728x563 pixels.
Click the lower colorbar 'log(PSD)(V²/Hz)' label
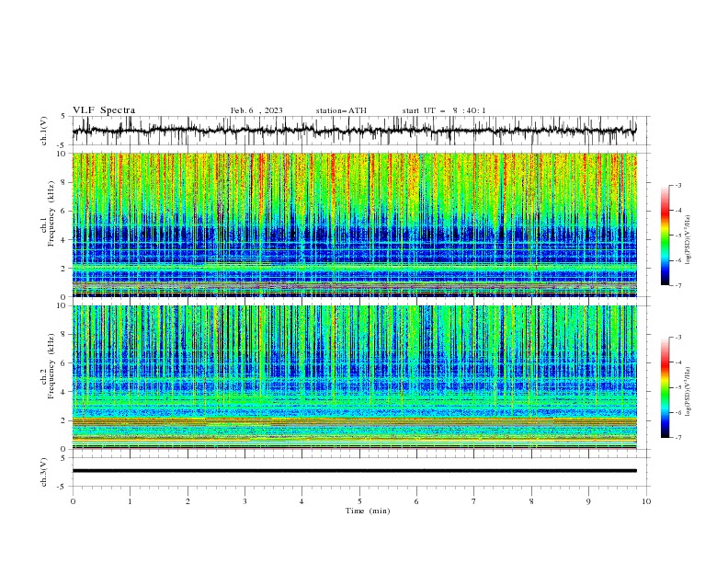click(688, 391)
